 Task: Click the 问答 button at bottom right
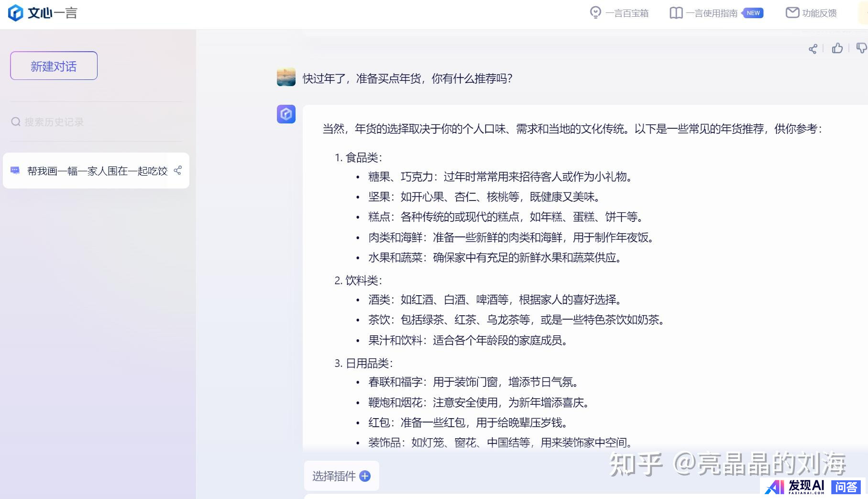point(846,487)
